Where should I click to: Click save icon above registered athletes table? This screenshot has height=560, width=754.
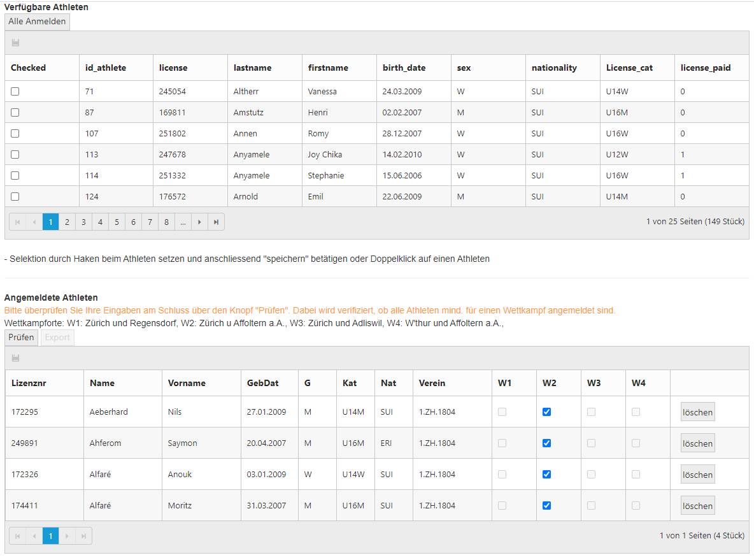click(x=16, y=358)
